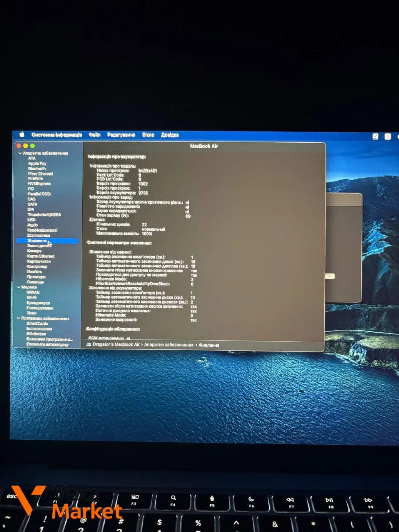Collapse the Апаратне забезпечення section
The width and height of the screenshot is (399, 532).
[20, 153]
